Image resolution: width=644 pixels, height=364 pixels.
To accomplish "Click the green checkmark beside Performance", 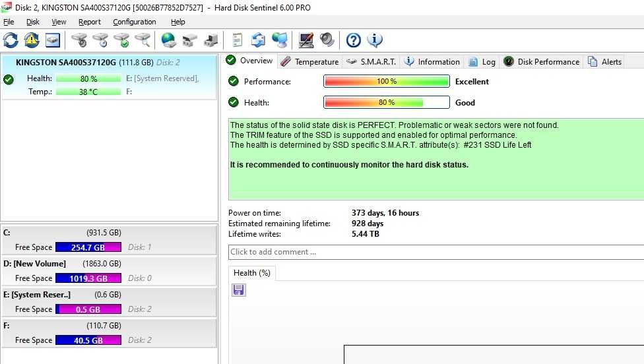I will 234,81.
